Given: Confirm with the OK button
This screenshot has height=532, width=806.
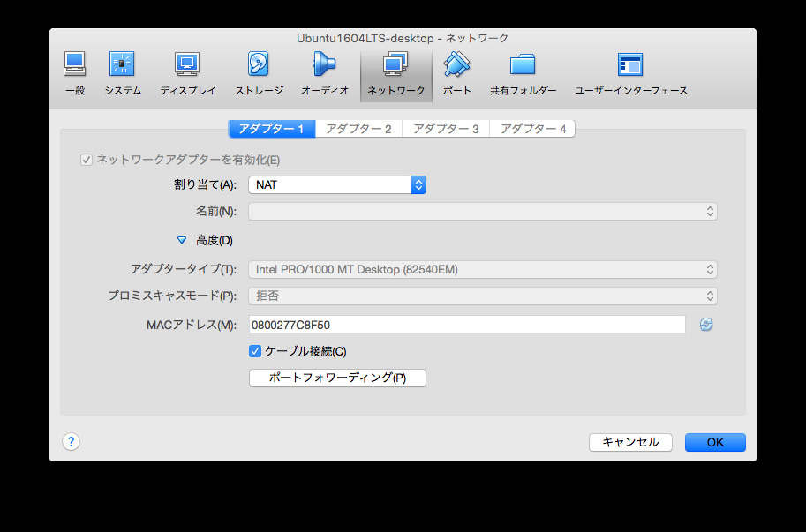Looking at the screenshot, I should pyautogui.click(x=715, y=442).
